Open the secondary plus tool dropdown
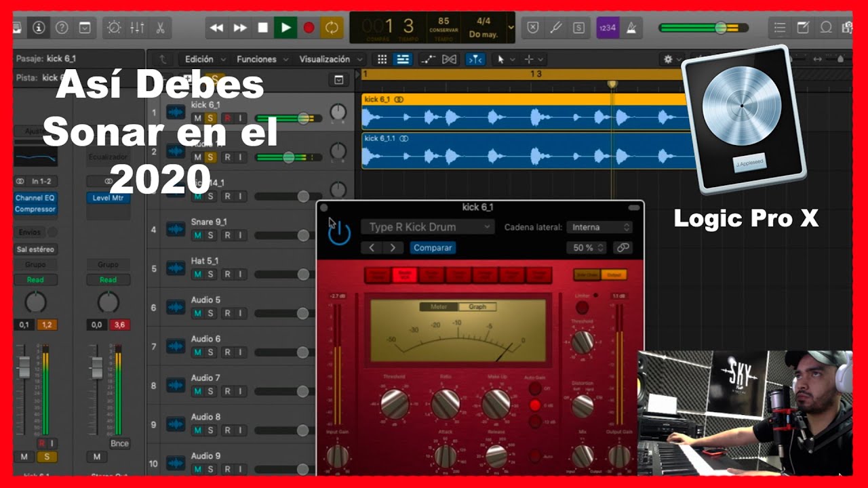Viewport: 868px width, 488px height. (533, 59)
